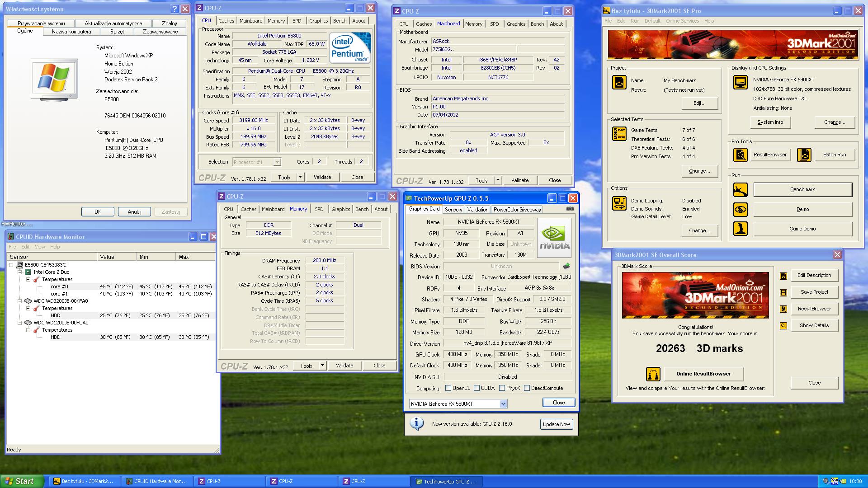Click the Display and CPU Settings monitor icon
The height and width of the screenshot is (488, 868).
click(741, 82)
